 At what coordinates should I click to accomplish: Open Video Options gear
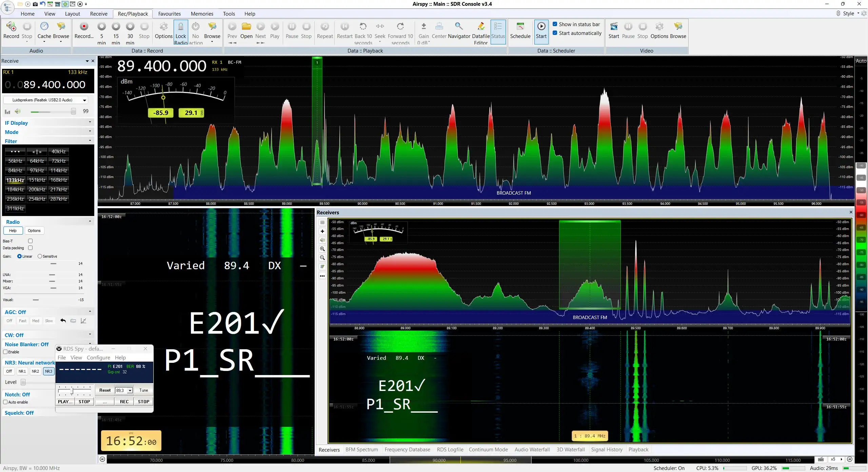coord(659,30)
